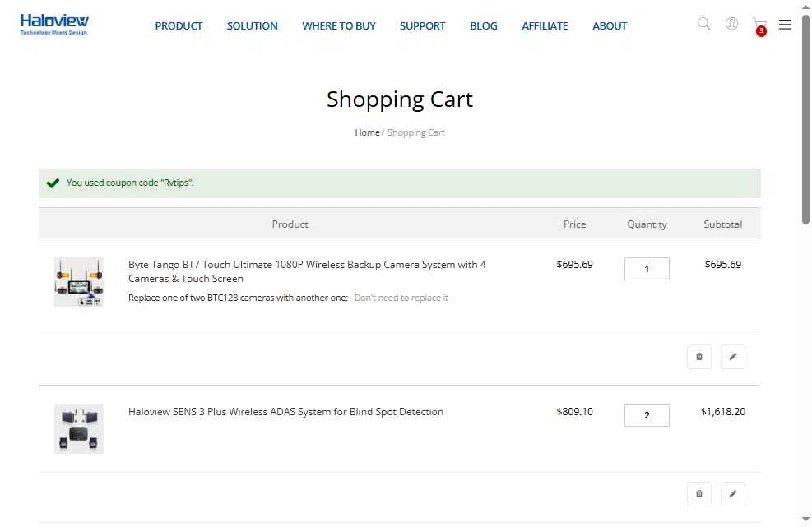The width and height of the screenshot is (812, 527).
Task: Open the SUPPORT menu
Action: point(423,25)
